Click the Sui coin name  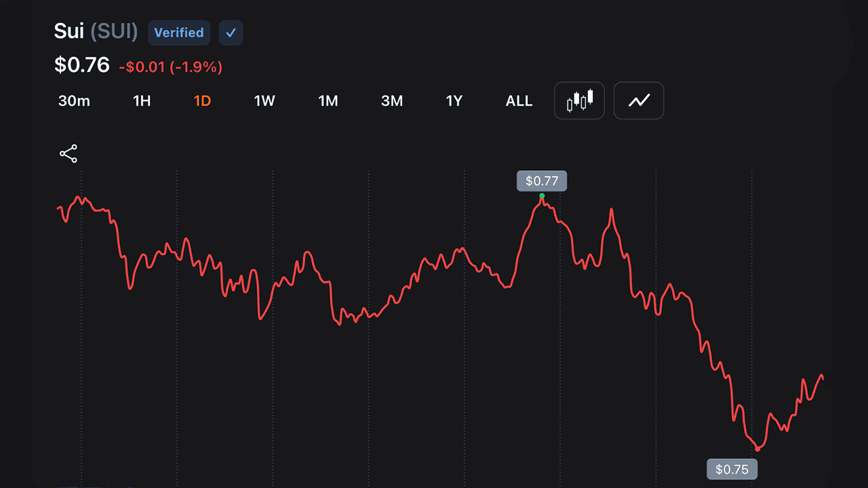(x=69, y=31)
